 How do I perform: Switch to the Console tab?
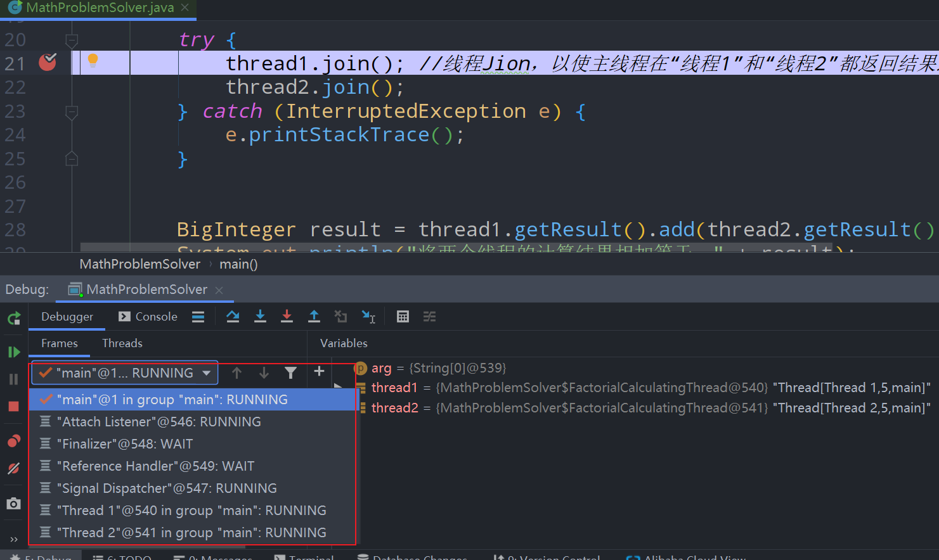(x=148, y=317)
